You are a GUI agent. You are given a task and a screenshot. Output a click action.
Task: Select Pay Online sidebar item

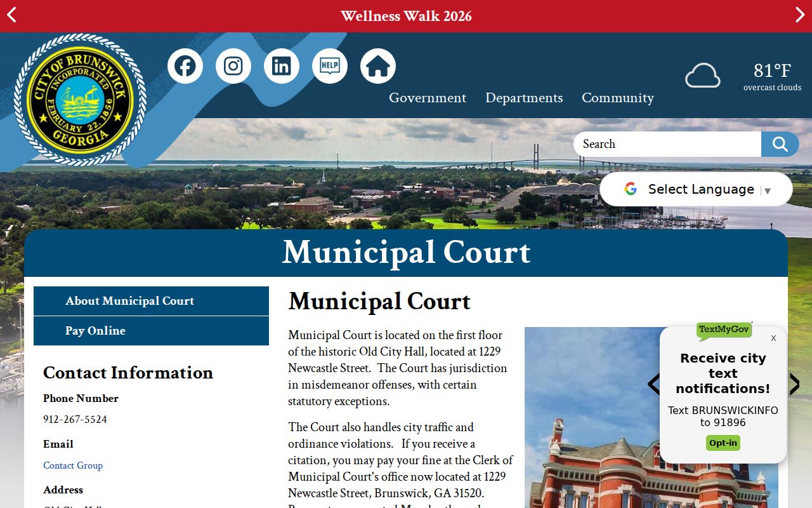[151, 331]
